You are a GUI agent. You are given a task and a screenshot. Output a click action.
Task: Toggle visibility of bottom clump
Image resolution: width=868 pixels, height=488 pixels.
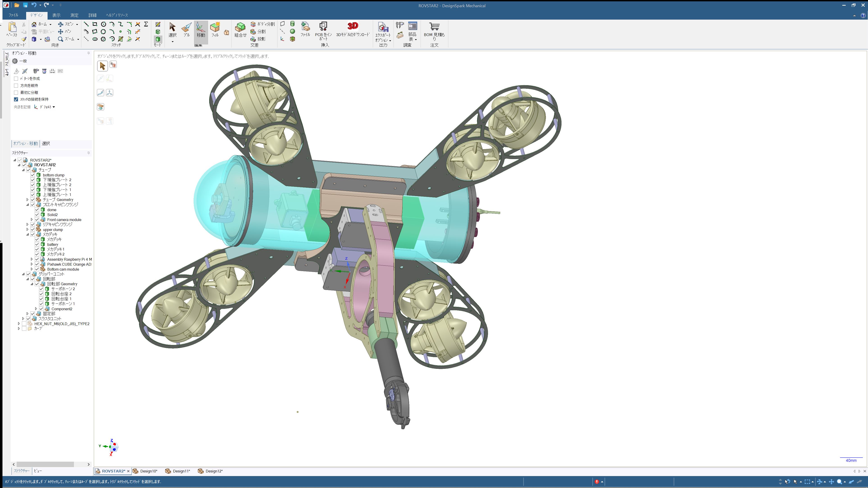(x=33, y=175)
